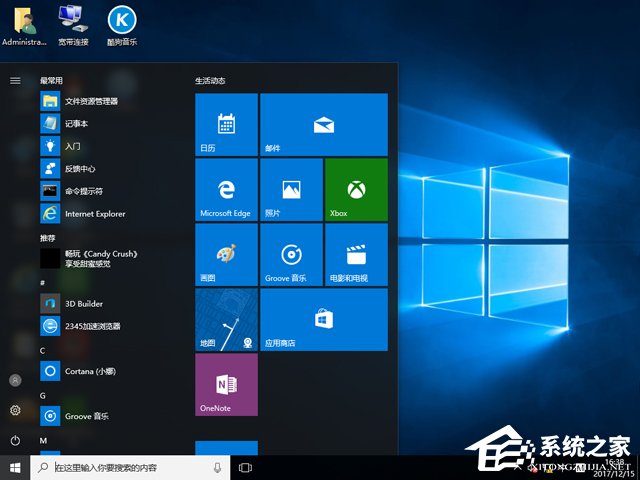
Task: Open Groove 音乐 in the G section
Action: tap(75, 416)
